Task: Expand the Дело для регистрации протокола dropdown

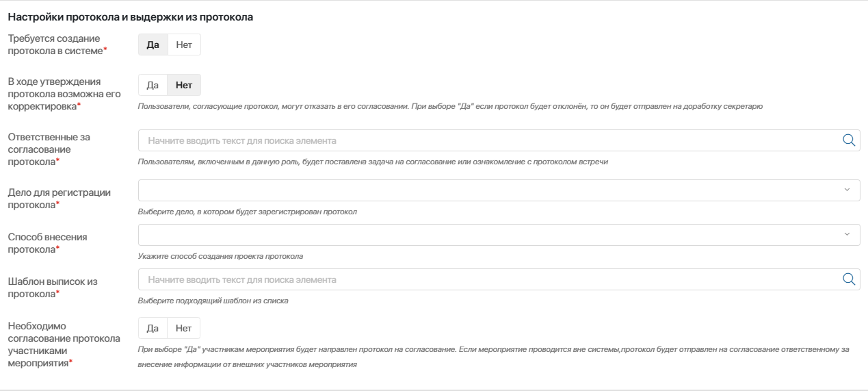Action: [x=499, y=190]
